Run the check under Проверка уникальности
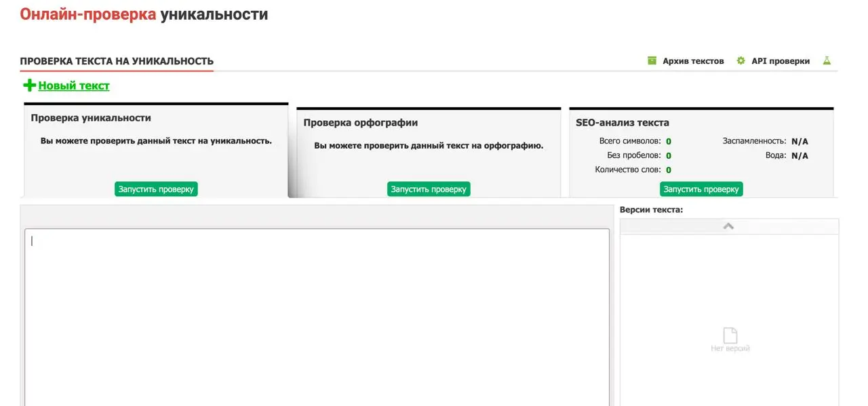This screenshot has width=868, height=406. click(156, 189)
